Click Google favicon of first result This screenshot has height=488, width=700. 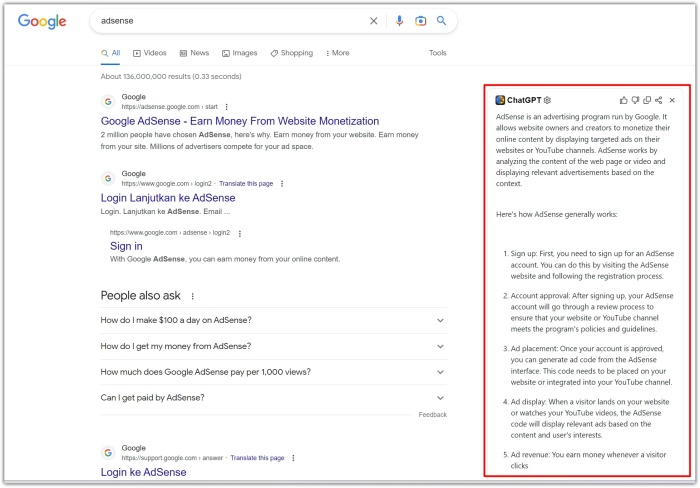108,101
